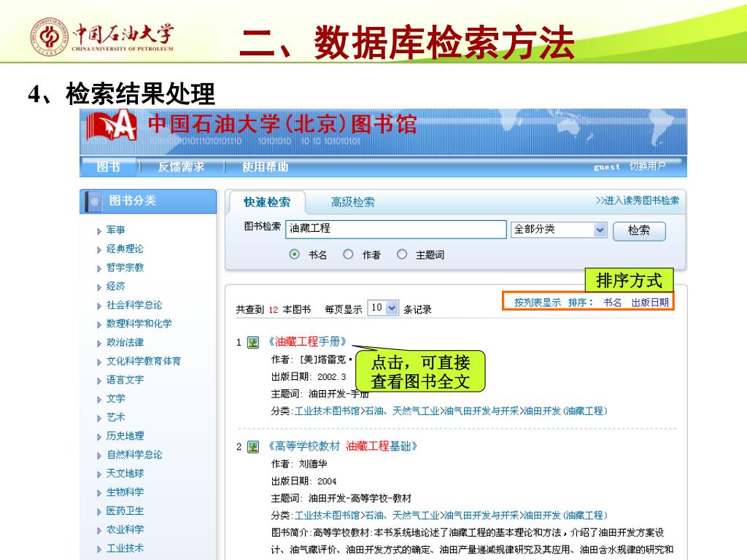
Task: Click the library logo icon in the banner
Action: (x=112, y=125)
